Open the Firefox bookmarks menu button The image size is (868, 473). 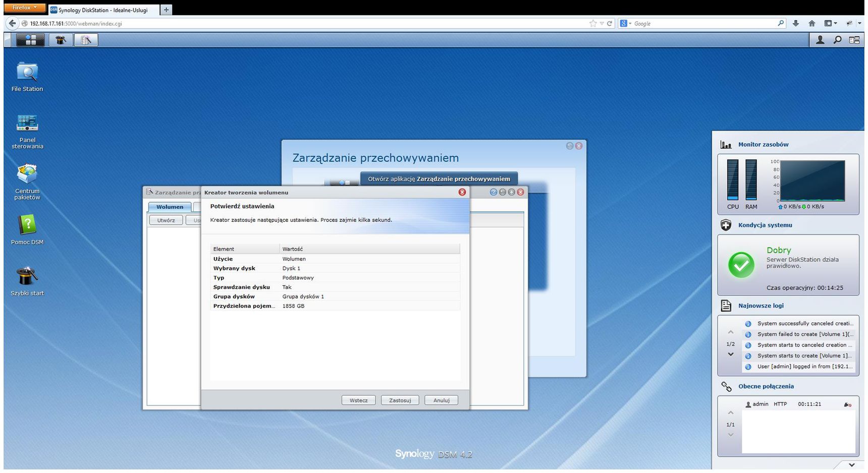tap(830, 23)
